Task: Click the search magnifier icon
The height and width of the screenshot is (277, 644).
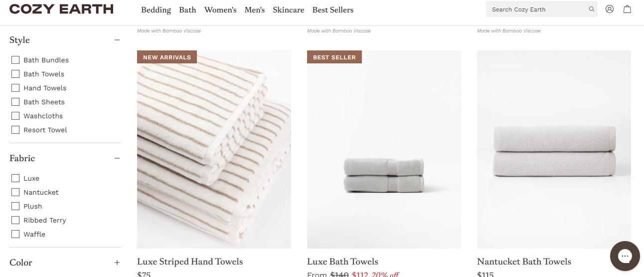Action: click(591, 9)
